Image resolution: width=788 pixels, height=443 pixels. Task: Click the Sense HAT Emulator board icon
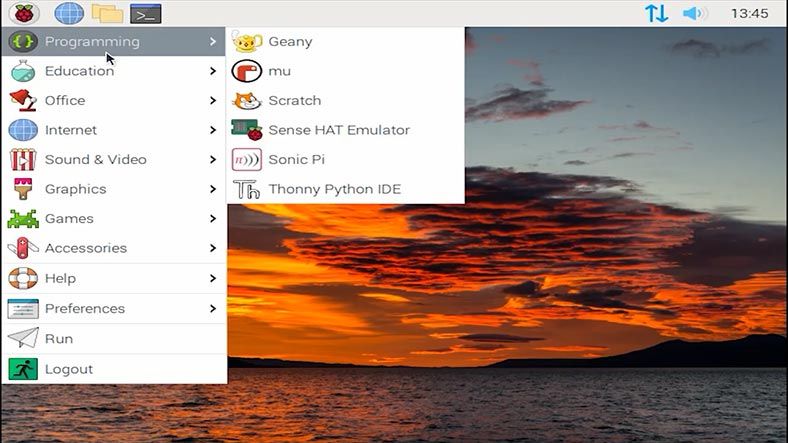(247, 130)
